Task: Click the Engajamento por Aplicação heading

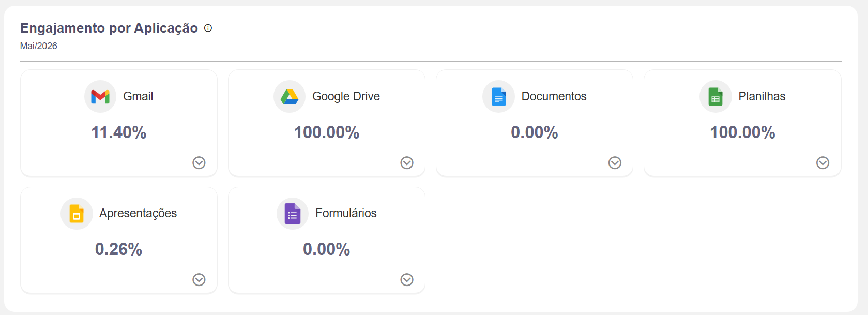Action: click(109, 28)
